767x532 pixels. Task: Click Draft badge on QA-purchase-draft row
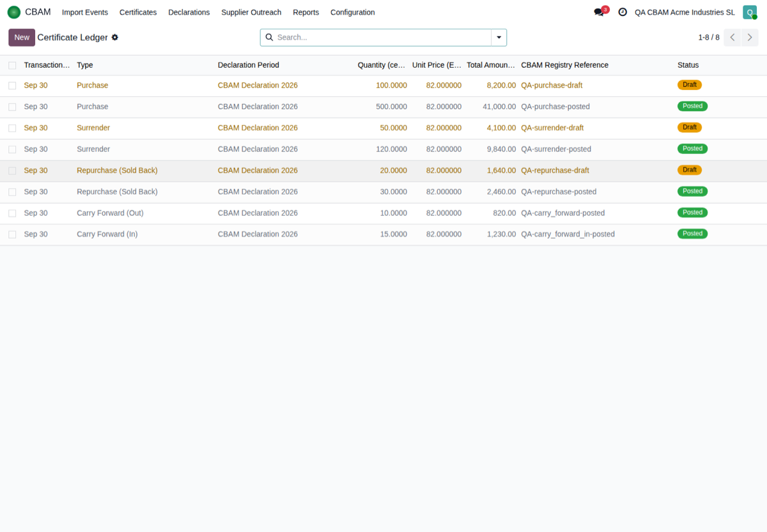point(690,85)
